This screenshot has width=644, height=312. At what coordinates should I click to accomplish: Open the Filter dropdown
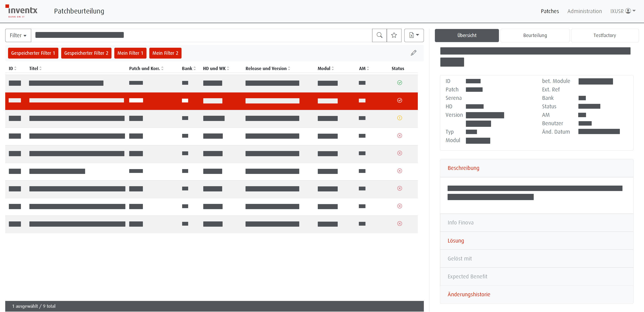pyautogui.click(x=18, y=35)
